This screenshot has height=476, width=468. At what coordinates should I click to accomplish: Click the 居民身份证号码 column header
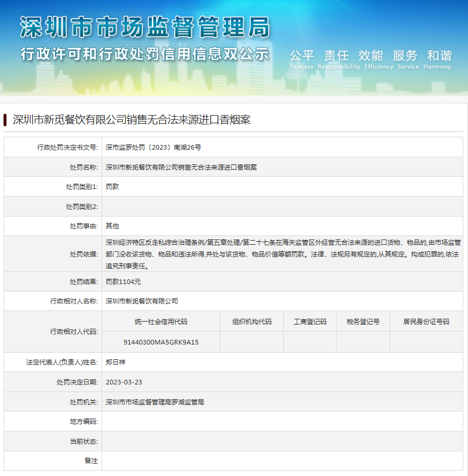point(426,322)
